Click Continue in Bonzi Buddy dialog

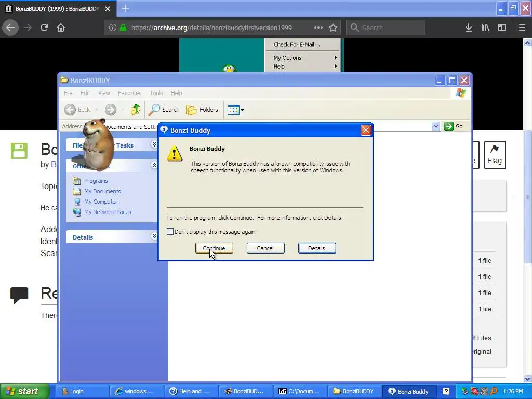pyautogui.click(x=214, y=248)
